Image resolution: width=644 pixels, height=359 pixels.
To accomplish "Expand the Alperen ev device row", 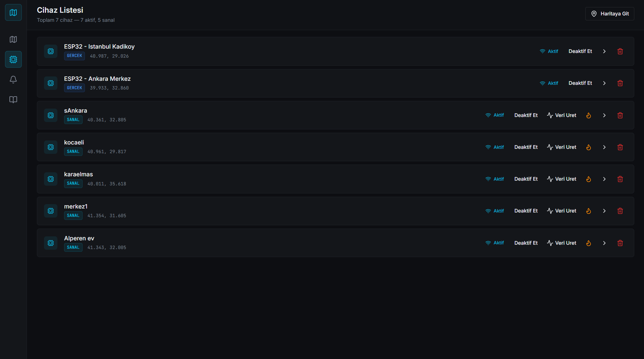I will click(604, 243).
